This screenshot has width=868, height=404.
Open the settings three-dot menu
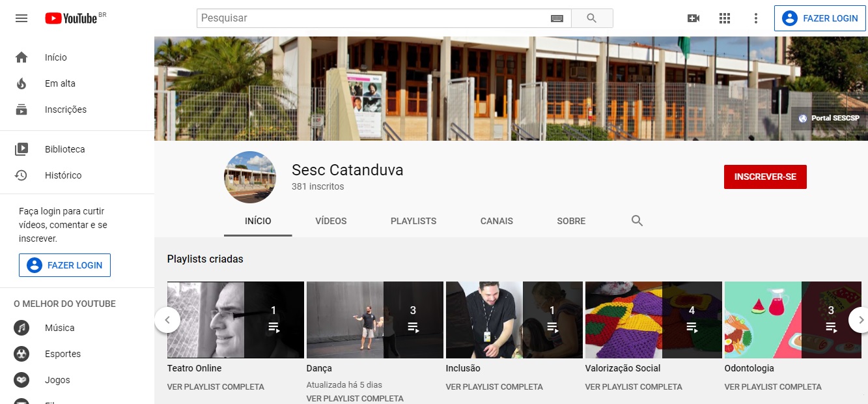click(756, 18)
